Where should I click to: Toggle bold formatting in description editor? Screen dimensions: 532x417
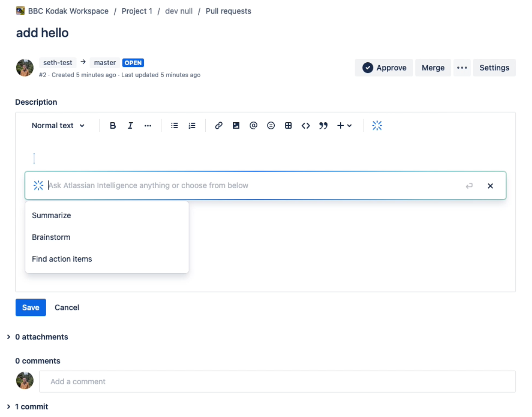pos(112,125)
